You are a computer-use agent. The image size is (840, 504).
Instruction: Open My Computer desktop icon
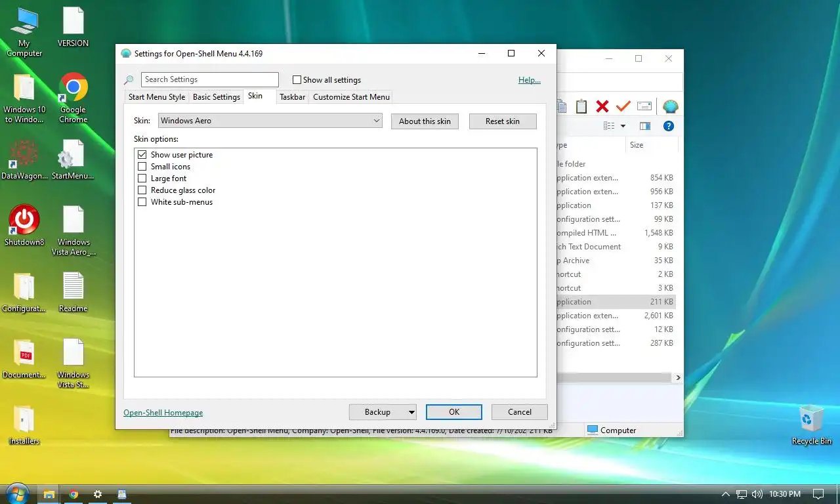[x=24, y=32]
